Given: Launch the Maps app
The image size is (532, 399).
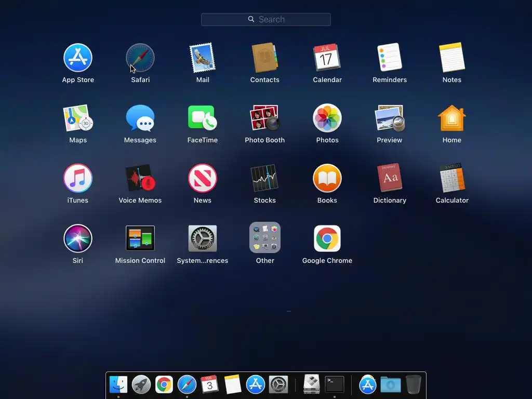Looking at the screenshot, I should pyautogui.click(x=78, y=118).
